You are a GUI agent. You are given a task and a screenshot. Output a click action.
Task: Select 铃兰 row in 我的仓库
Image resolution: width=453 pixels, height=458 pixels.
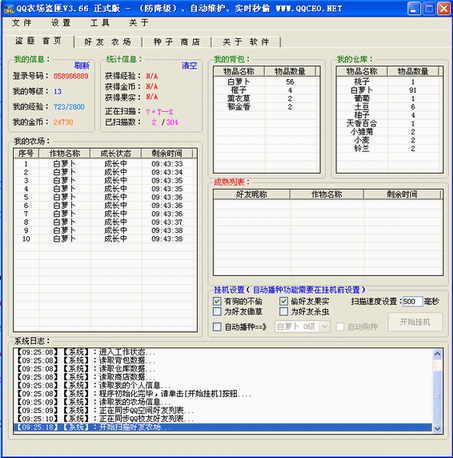point(389,148)
